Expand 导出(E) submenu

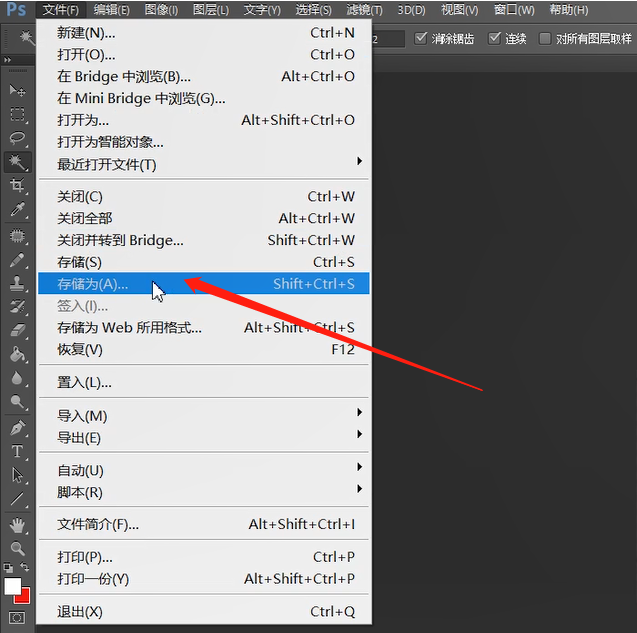pyautogui.click(x=203, y=438)
